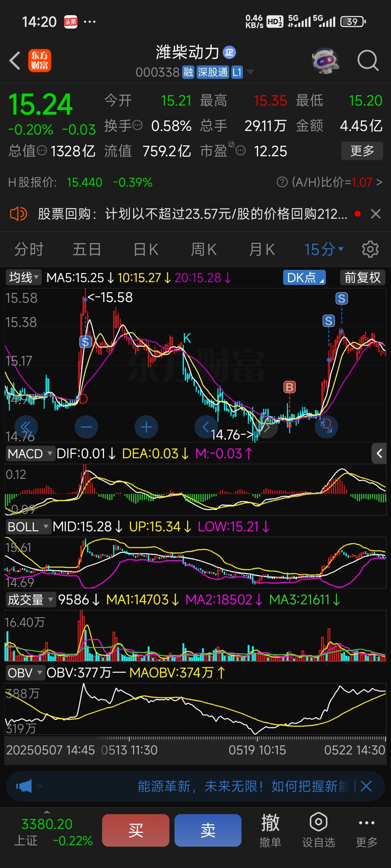Open the status bar overflow dots
This screenshot has height=868, width=391.
(x=90, y=22)
